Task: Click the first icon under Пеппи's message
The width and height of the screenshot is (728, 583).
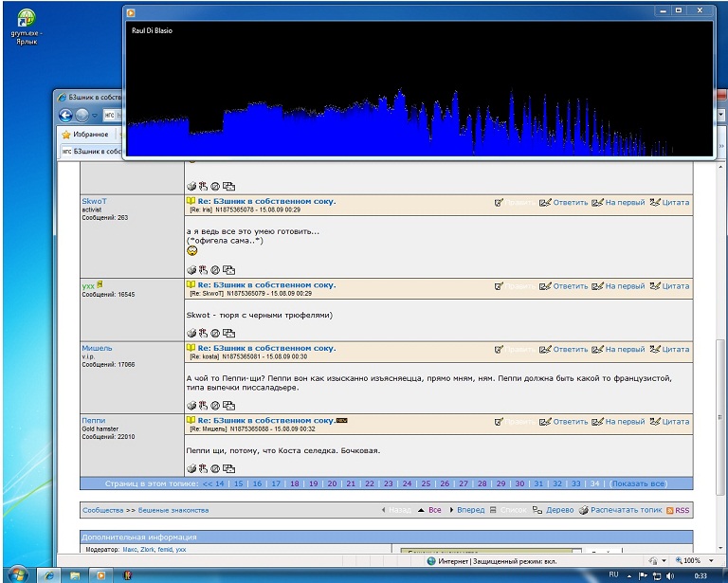Action: tap(191, 468)
